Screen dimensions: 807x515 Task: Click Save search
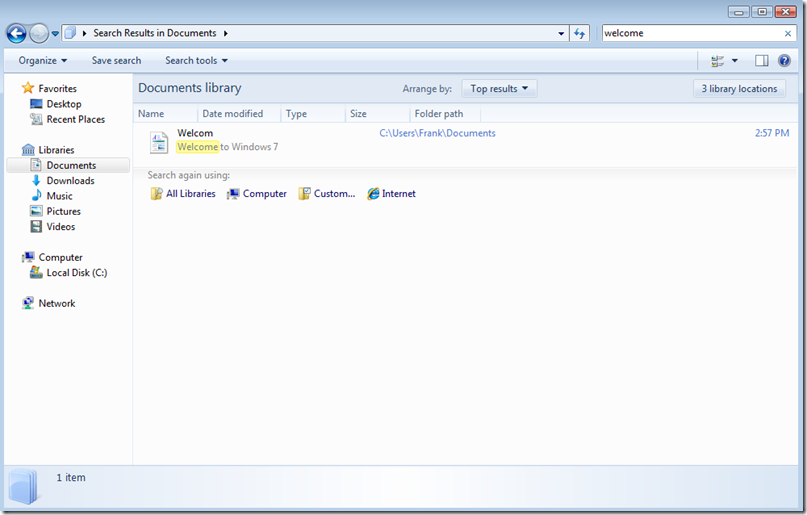click(x=116, y=60)
